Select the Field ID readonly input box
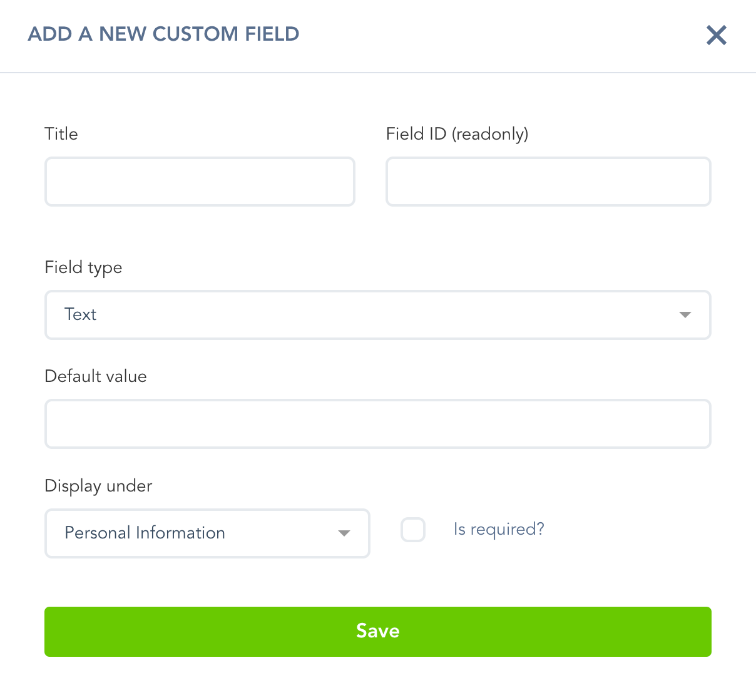 548,182
